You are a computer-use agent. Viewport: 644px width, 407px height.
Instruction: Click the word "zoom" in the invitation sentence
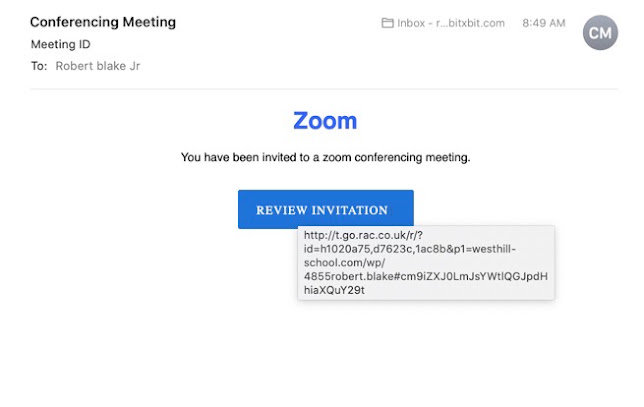coord(337,157)
